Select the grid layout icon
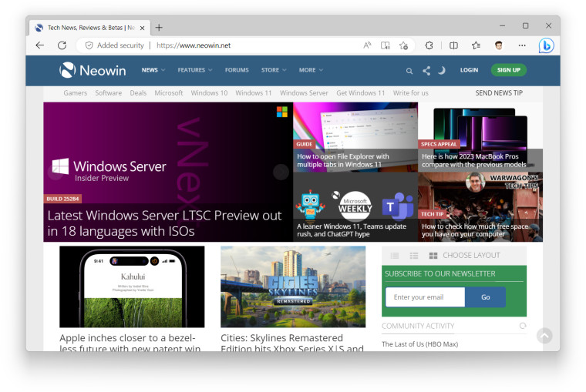 [x=433, y=256]
